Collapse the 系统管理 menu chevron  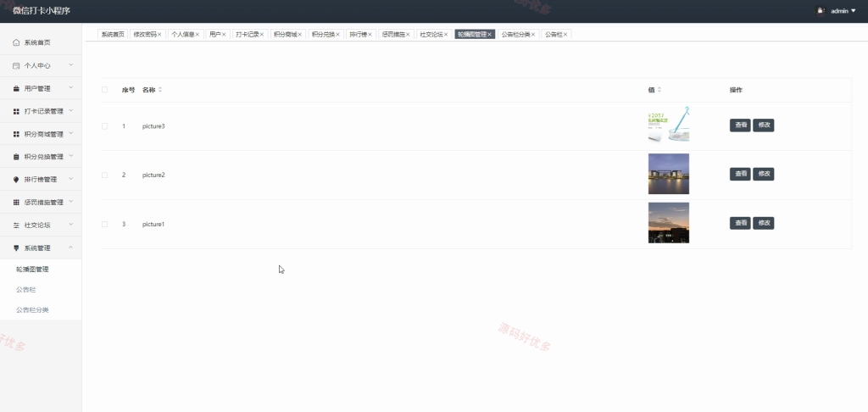(71, 248)
